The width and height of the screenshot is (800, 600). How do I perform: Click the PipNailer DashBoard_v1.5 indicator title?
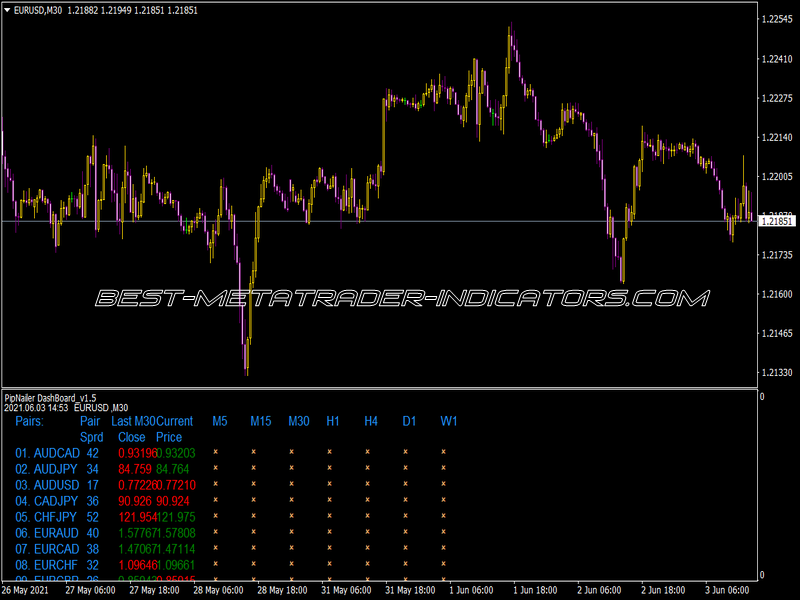[50, 398]
